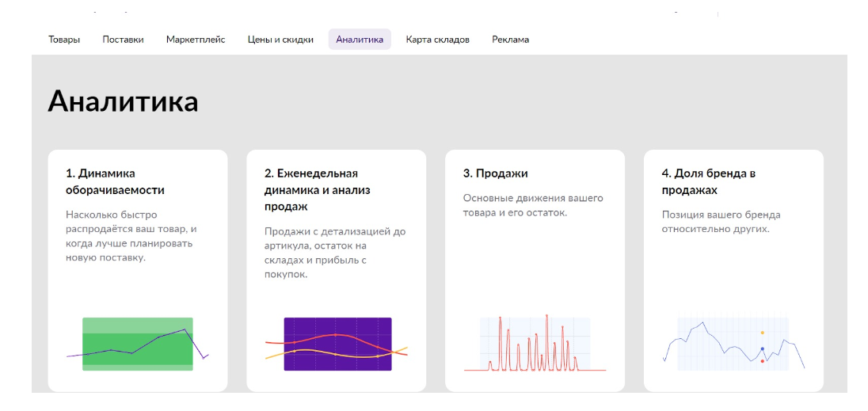Open the Динамика оборачиваемости card title
Screen dimensions: 868x411
click(x=115, y=181)
